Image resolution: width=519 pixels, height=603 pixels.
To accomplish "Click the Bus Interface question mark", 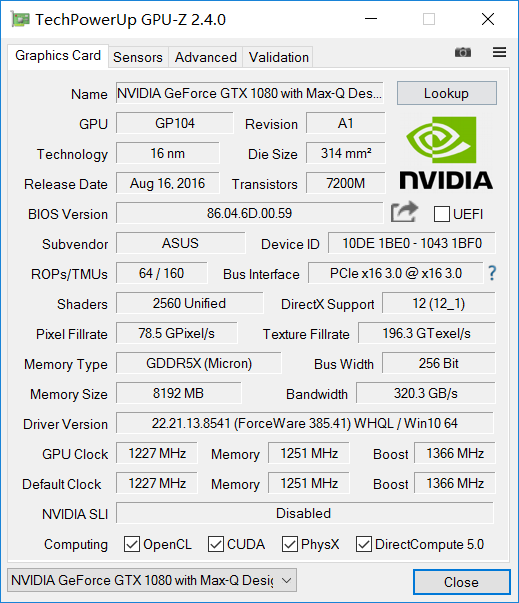I will (492, 273).
